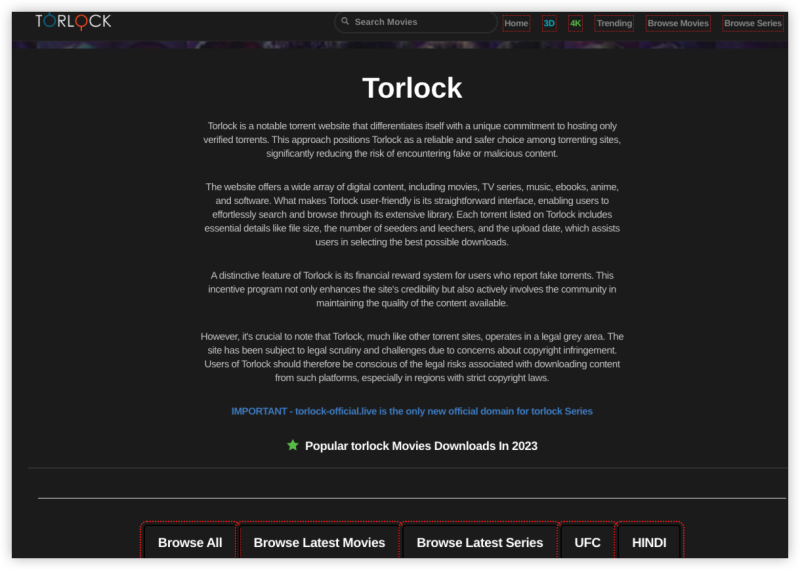Open Browse Latest Movies

319,542
